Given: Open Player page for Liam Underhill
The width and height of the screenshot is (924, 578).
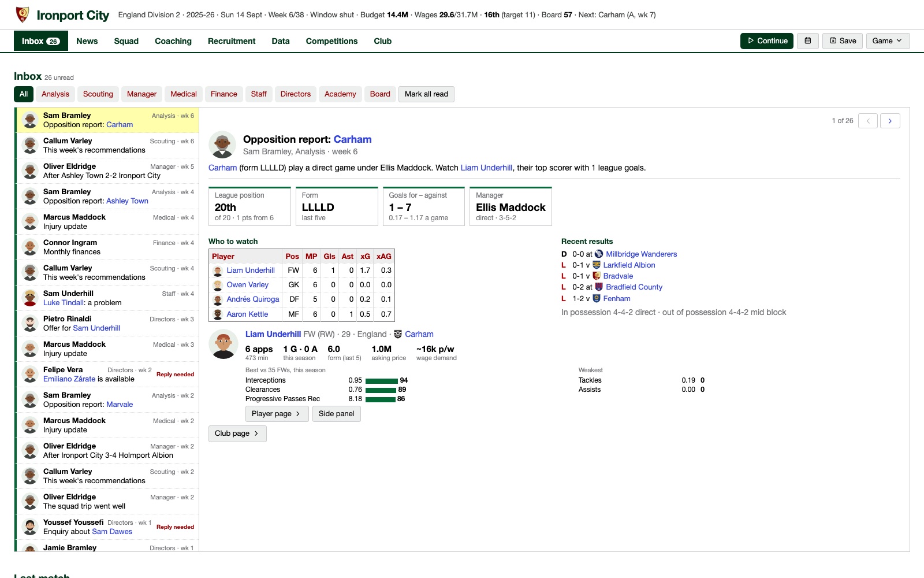Looking at the screenshot, I should (x=277, y=414).
